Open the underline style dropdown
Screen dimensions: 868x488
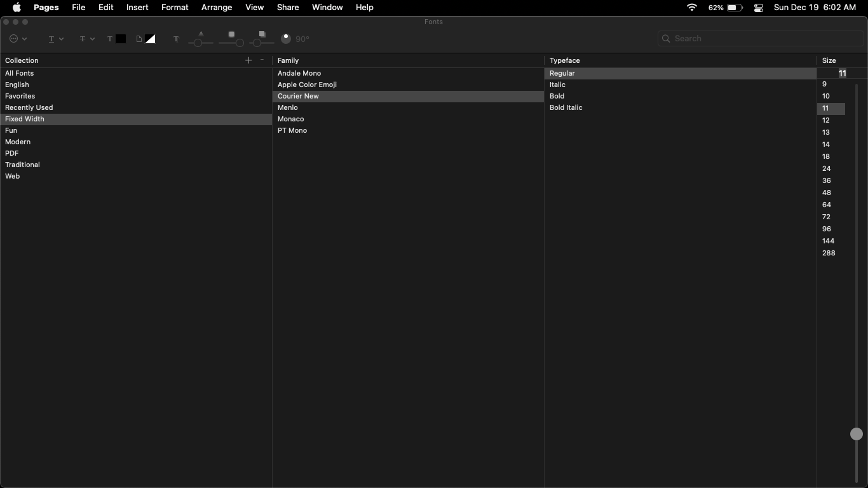56,39
